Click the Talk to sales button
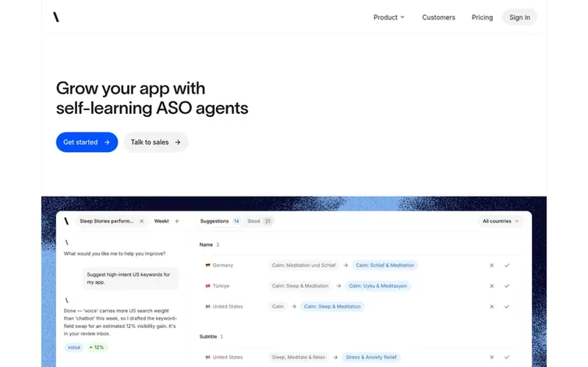 [156, 142]
